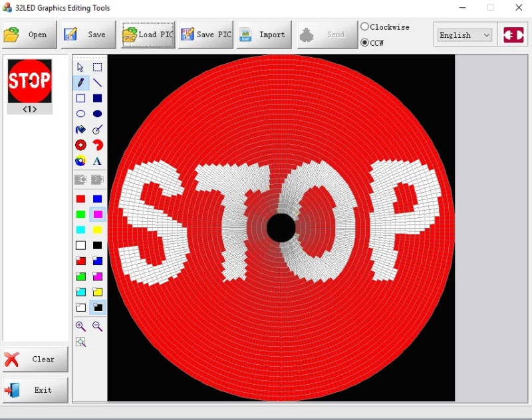
Task: Click the black center of the LED disc
Action: [281, 227]
